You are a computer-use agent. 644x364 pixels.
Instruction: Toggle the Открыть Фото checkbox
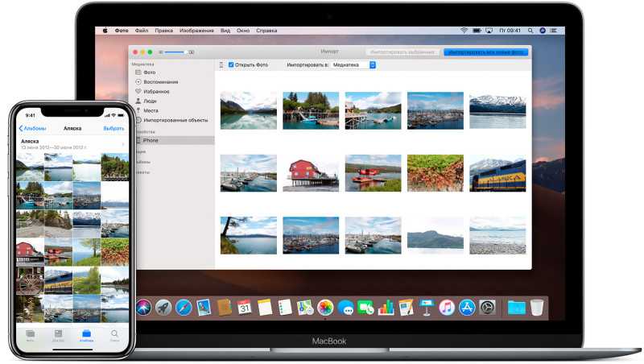coord(231,65)
